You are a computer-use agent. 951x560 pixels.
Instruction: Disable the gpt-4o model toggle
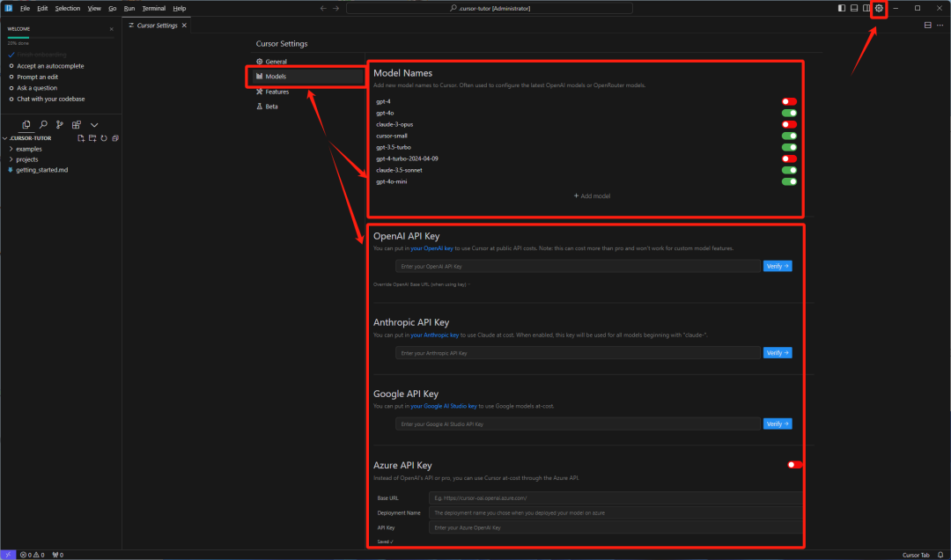[x=789, y=113]
